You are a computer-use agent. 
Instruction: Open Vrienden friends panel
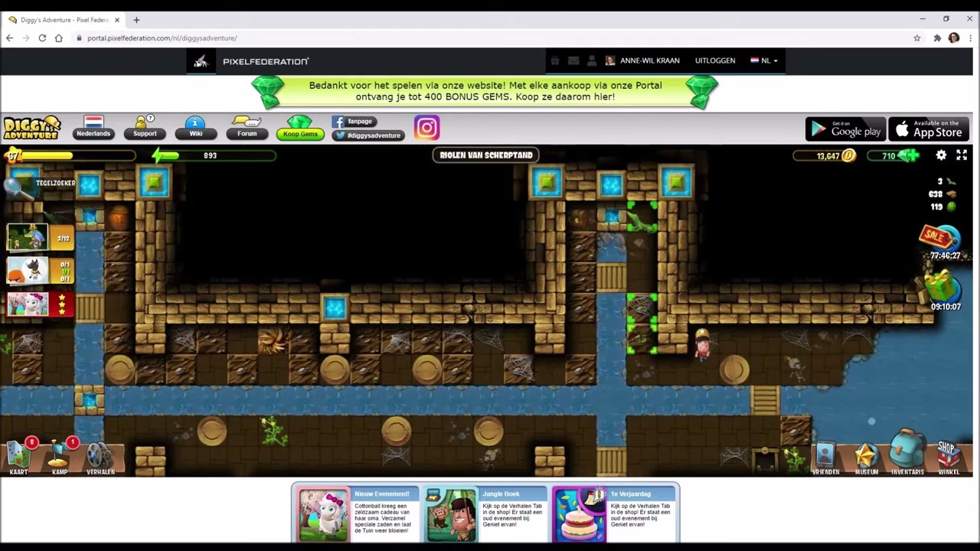825,458
